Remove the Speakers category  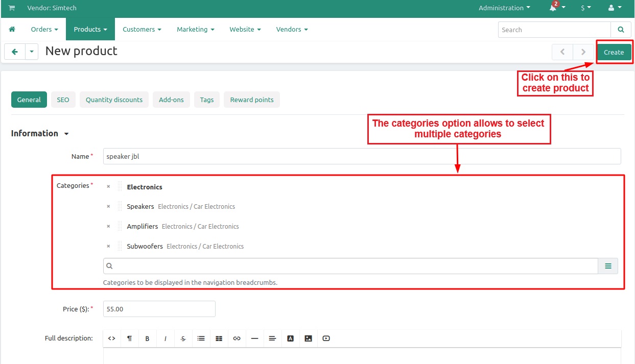coord(108,206)
